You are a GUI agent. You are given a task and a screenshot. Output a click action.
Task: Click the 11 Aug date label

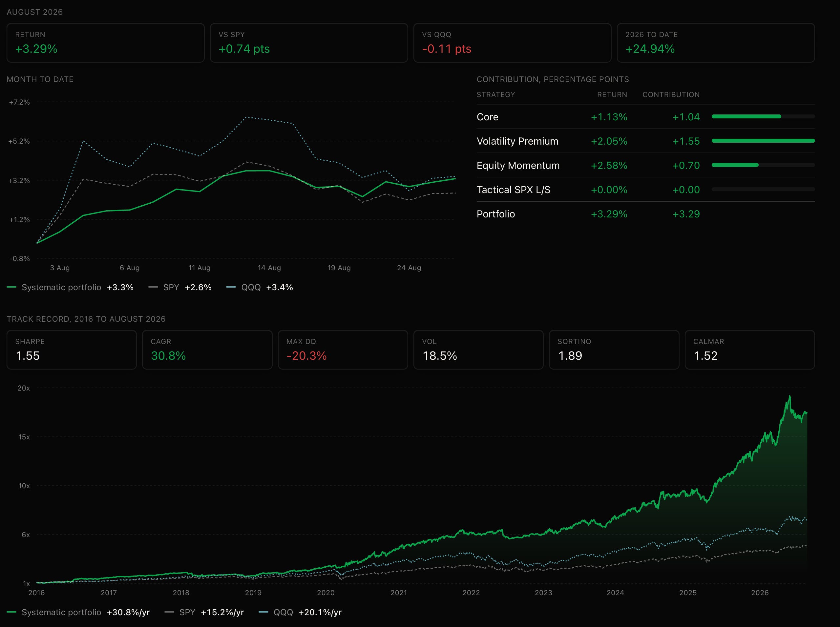[199, 268]
